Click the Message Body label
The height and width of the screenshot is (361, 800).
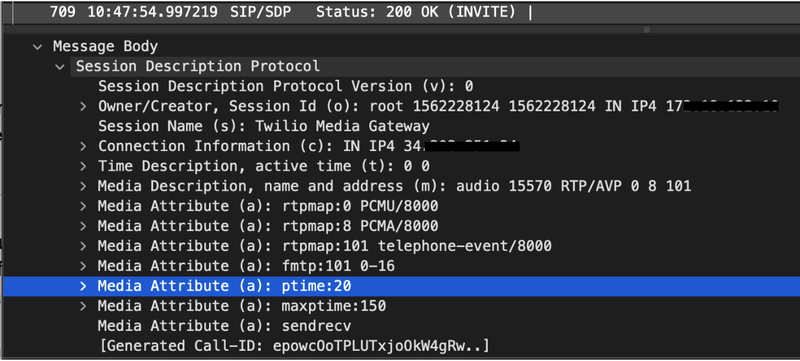(105, 46)
